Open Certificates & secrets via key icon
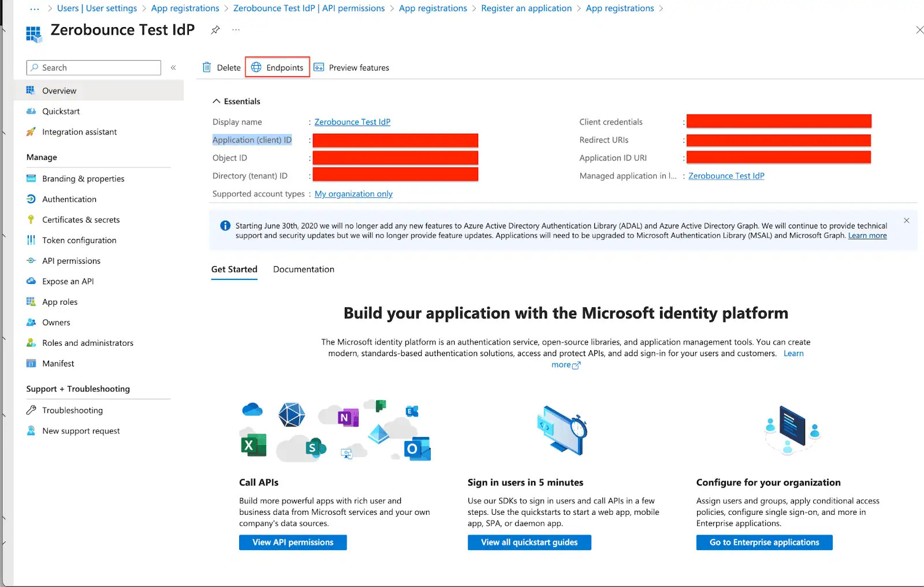 click(x=81, y=219)
